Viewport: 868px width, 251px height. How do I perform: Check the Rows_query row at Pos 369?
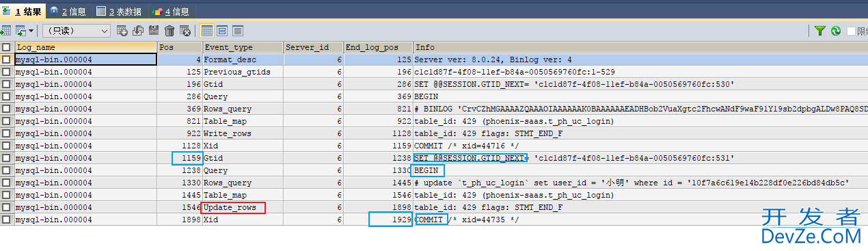(x=6, y=109)
